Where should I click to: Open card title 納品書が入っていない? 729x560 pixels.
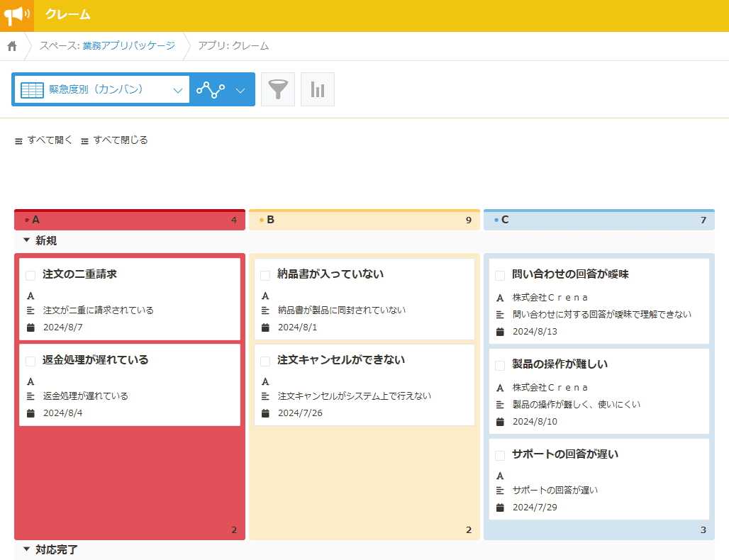point(330,274)
